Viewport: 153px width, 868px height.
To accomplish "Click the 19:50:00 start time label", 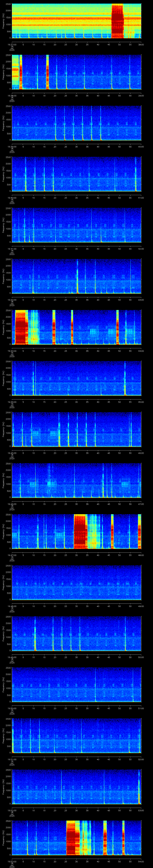I will point(12,708).
